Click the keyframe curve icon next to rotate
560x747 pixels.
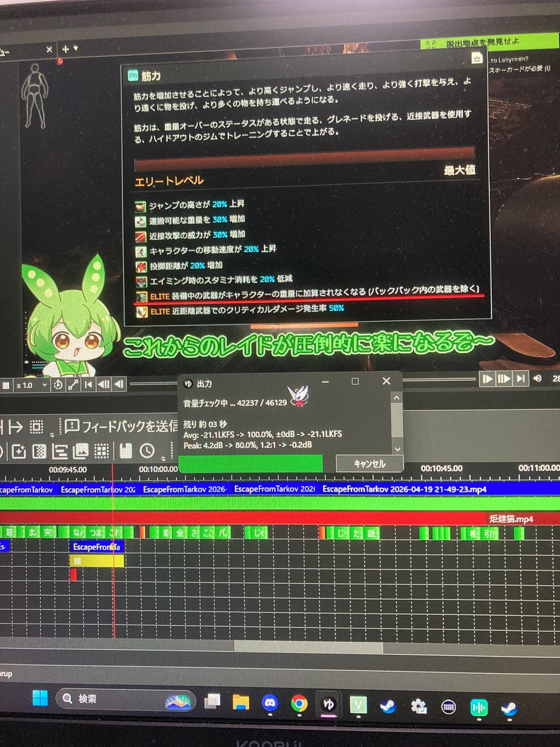73,385
